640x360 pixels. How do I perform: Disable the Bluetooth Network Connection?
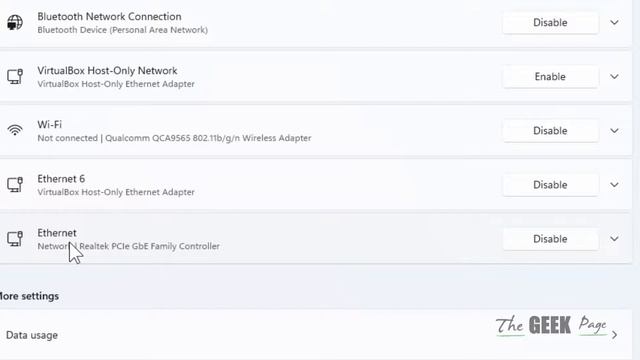point(550,22)
